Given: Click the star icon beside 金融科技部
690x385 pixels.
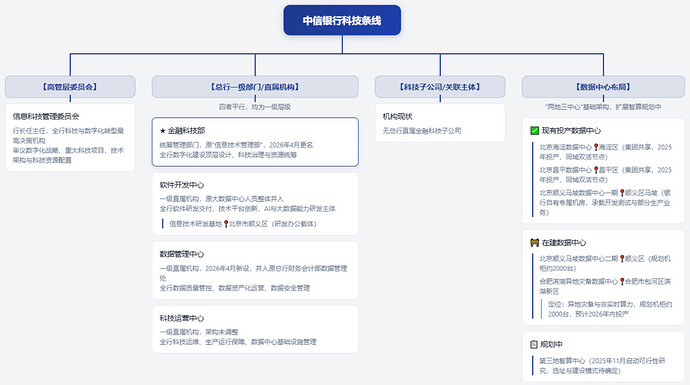Looking at the screenshot, I should coord(162,131).
